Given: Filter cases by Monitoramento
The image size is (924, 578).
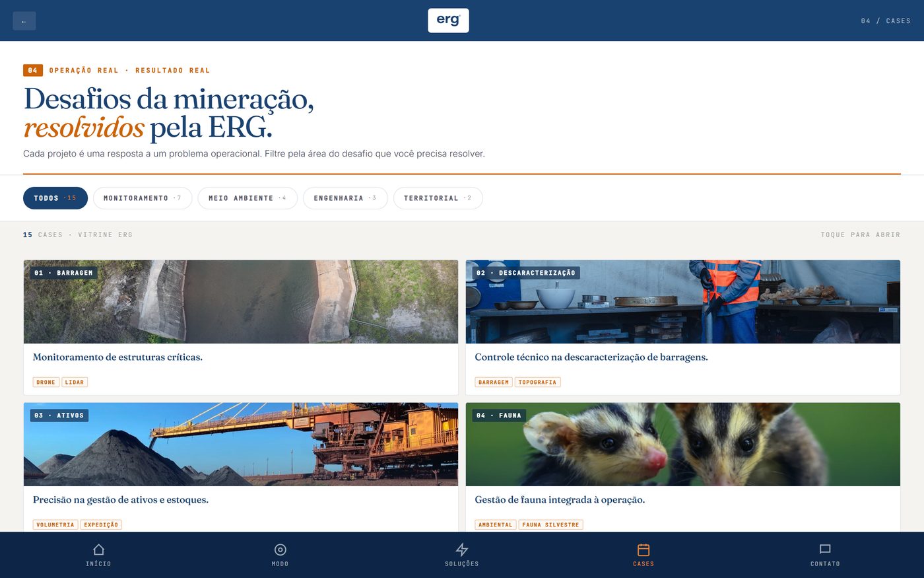Looking at the screenshot, I should point(143,198).
